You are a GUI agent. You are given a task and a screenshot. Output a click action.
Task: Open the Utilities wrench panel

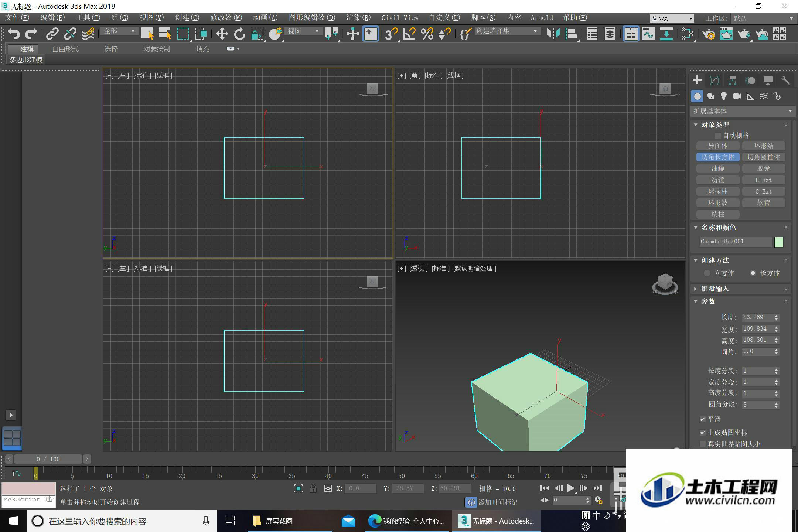[786, 81]
